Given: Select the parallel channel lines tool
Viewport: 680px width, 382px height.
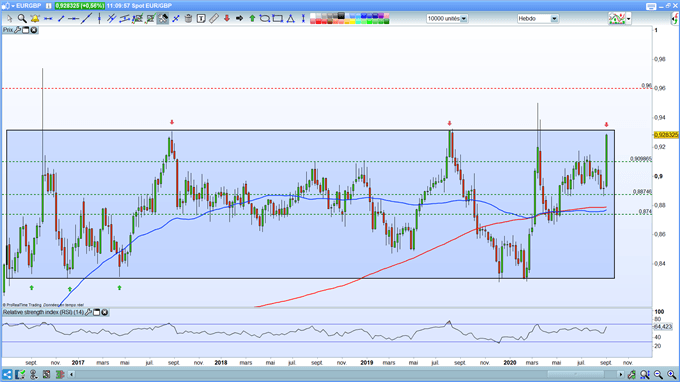Looking at the screenshot, I should [x=112, y=19].
